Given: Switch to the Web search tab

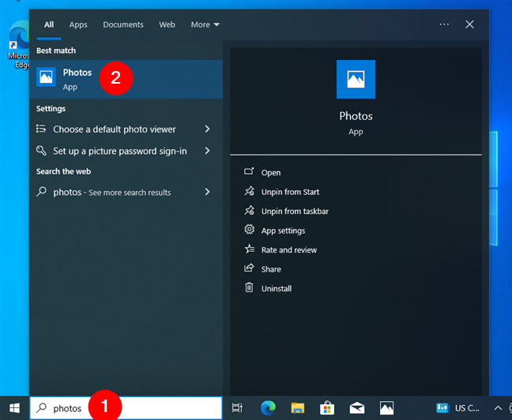Looking at the screenshot, I should tap(167, 24).
